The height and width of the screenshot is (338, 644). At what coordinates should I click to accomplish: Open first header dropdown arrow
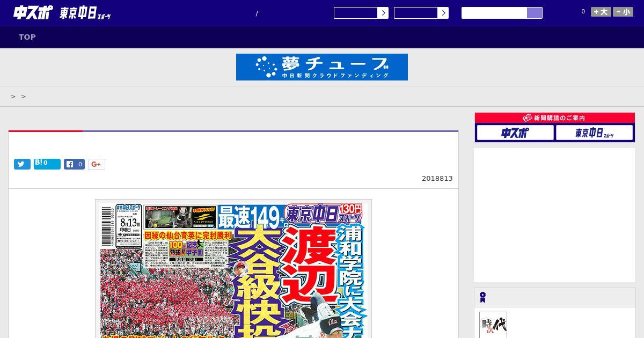click(383, 13)
